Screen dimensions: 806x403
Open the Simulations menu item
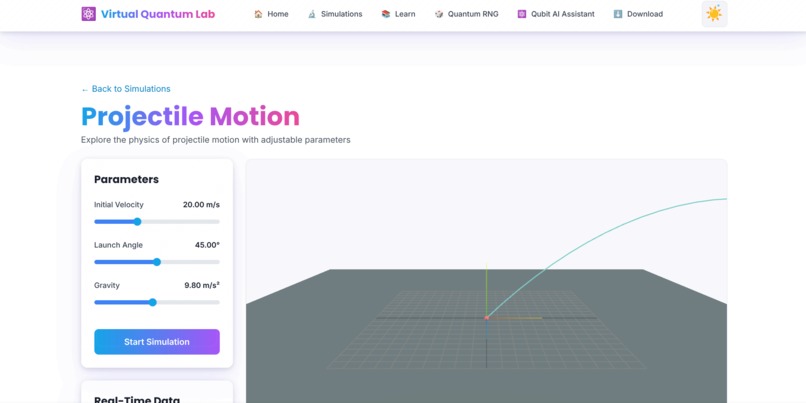335,14
